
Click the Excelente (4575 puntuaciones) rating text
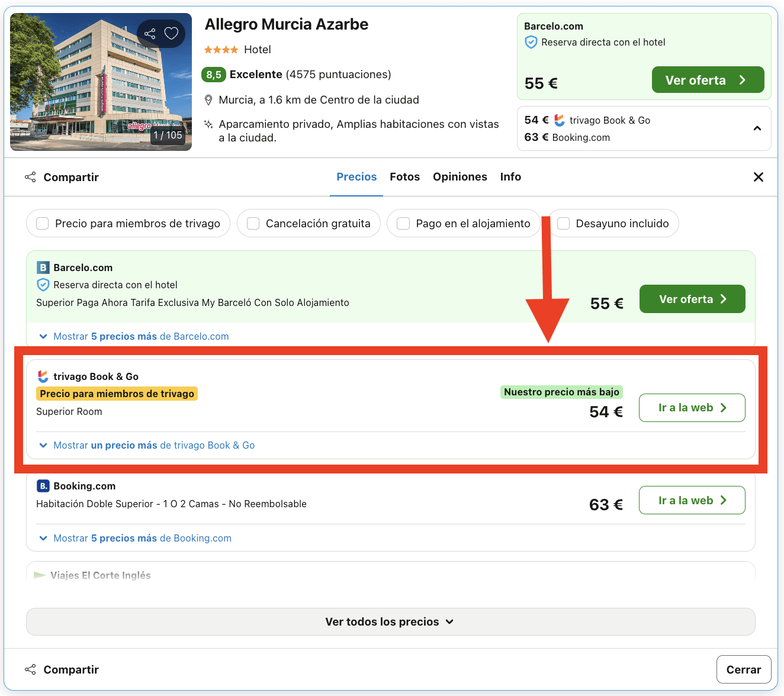coord(310,75)
